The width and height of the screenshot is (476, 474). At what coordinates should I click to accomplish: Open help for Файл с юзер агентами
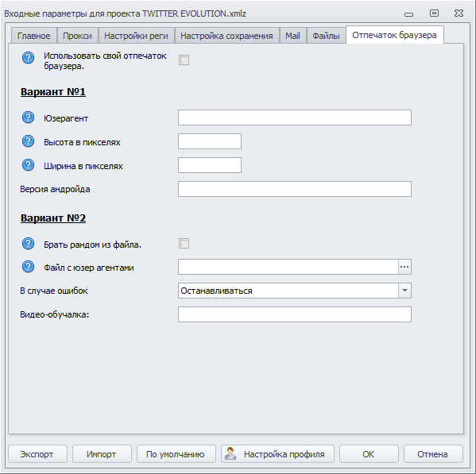coord(29,267)
